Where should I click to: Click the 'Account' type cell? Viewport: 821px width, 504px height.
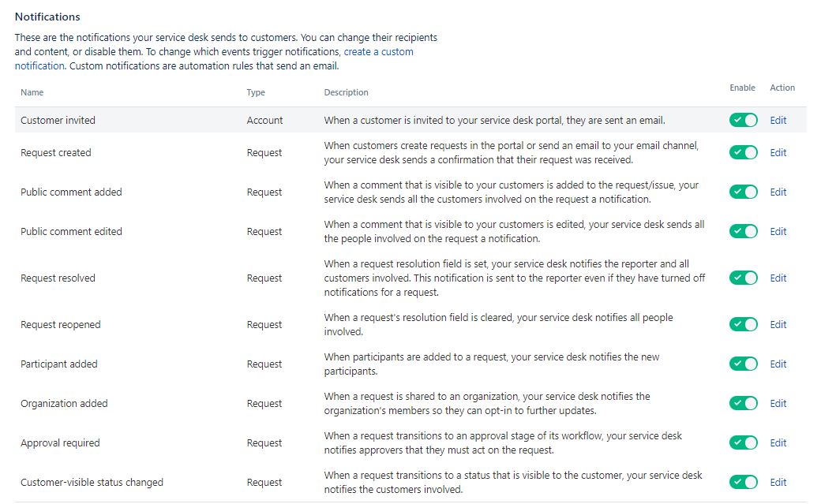[x=265, y=121]
